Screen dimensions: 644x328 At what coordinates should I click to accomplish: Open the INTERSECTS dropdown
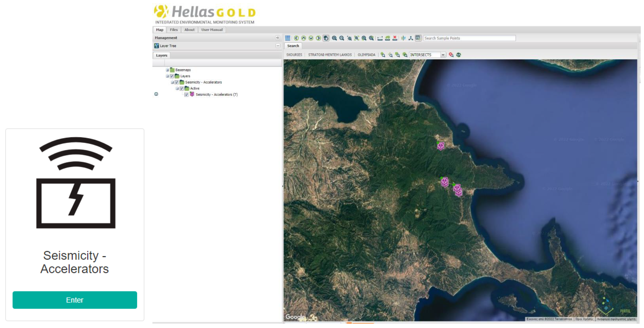click(x=443, y=55)
